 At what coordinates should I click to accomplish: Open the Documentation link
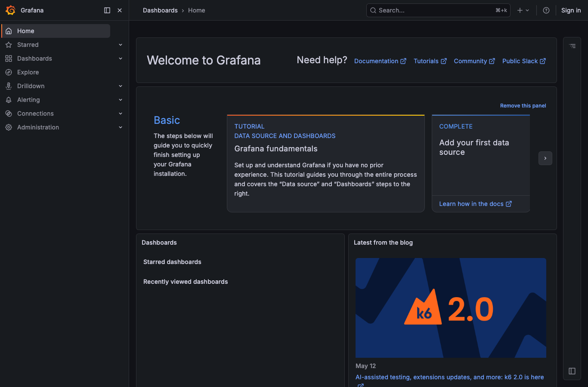tap(380, 61)
